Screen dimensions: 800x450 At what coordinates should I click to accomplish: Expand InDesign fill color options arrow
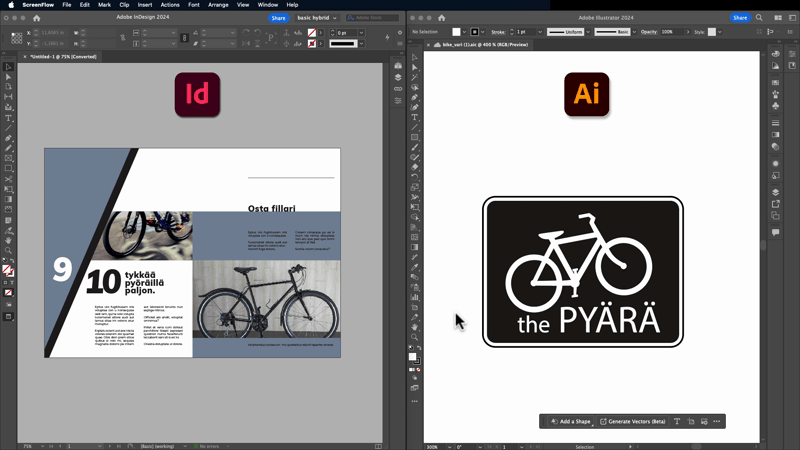[321, 33]
